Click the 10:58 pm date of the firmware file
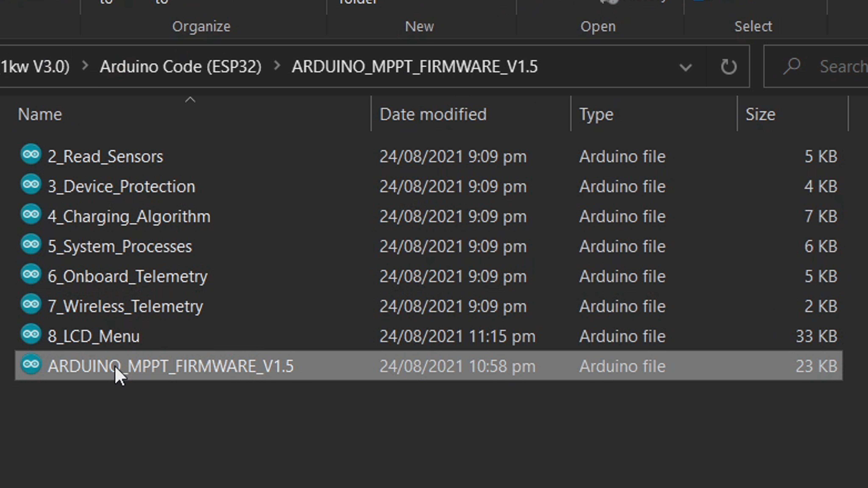This screenshot has height=488, width=868. [457, 366]
